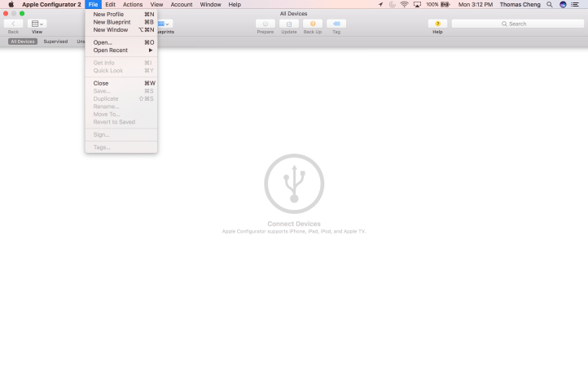
Task: Choose New Window from the File menu
Action: (x=121, y=29)
